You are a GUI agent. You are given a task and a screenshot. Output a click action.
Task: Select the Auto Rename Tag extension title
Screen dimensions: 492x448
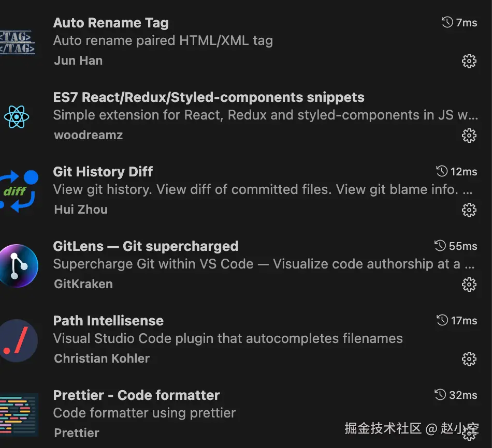pyautogui.click(x=111, y=23)
